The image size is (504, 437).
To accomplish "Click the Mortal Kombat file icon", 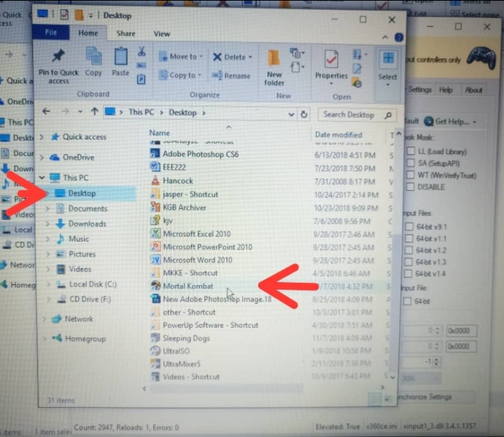I will tap(156, 286).
